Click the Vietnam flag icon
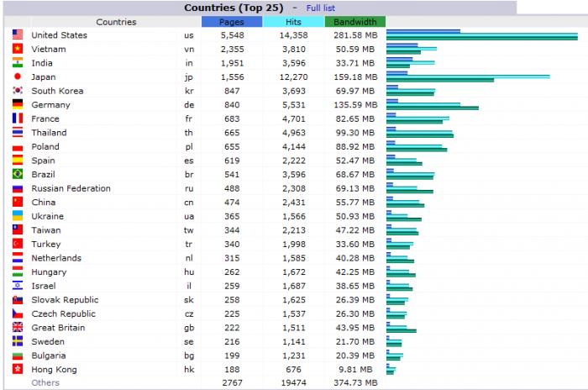Image resolution: width=588 pixels, height=390 pixels. pyautogui.click(x=18, y=49)
